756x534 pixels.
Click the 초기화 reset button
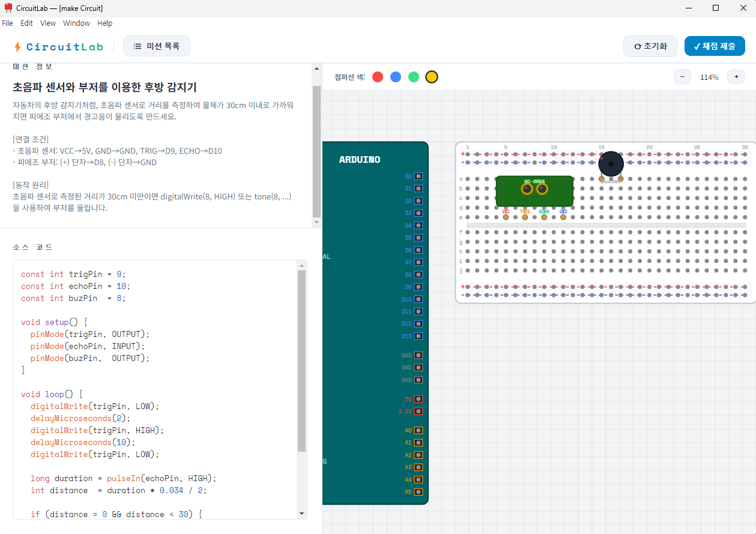click(x=650, y=46)
